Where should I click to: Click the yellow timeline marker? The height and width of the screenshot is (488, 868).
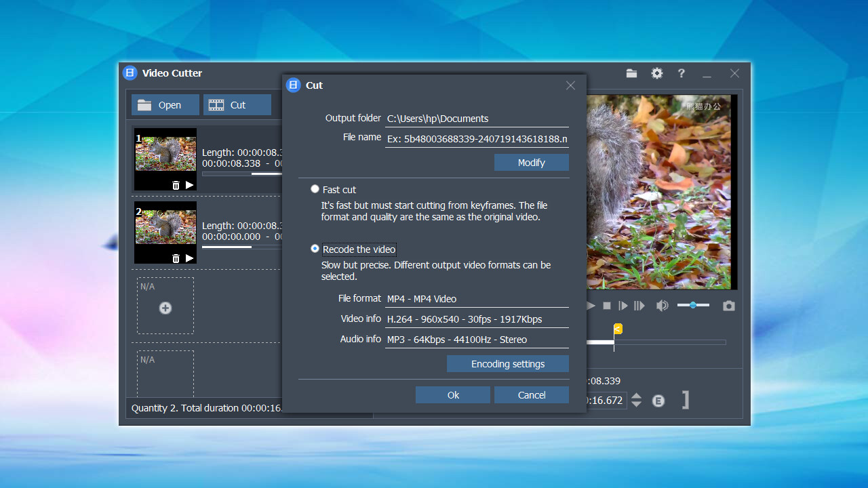point(618,328)
